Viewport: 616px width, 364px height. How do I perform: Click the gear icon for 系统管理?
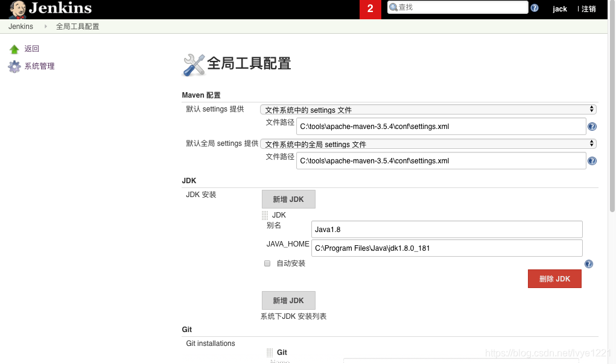click(14, 66)
